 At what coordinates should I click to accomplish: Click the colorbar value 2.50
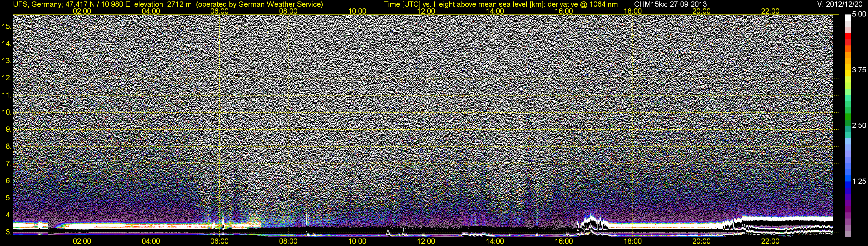tap(859, 125)
